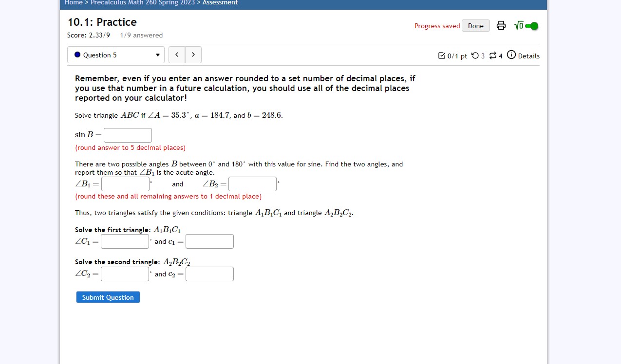Click the sin B input field
Viewport: 621px width, 364px height.
[128, 135]
